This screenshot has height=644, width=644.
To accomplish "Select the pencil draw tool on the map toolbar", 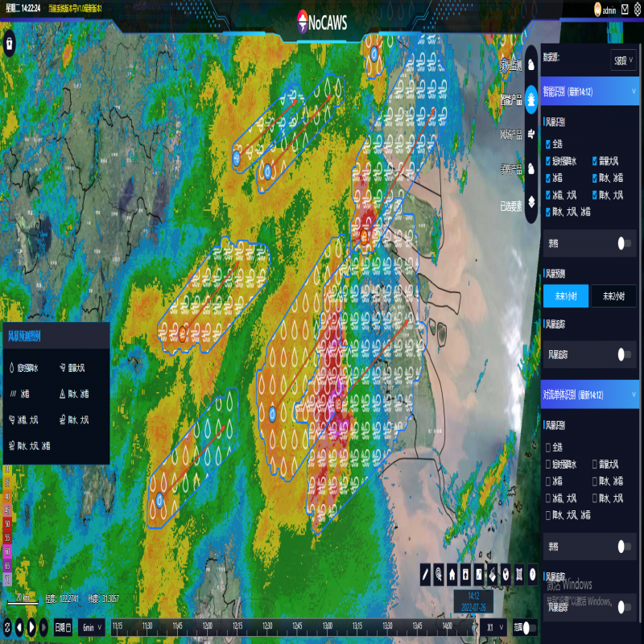I will [x=426, y=575].
